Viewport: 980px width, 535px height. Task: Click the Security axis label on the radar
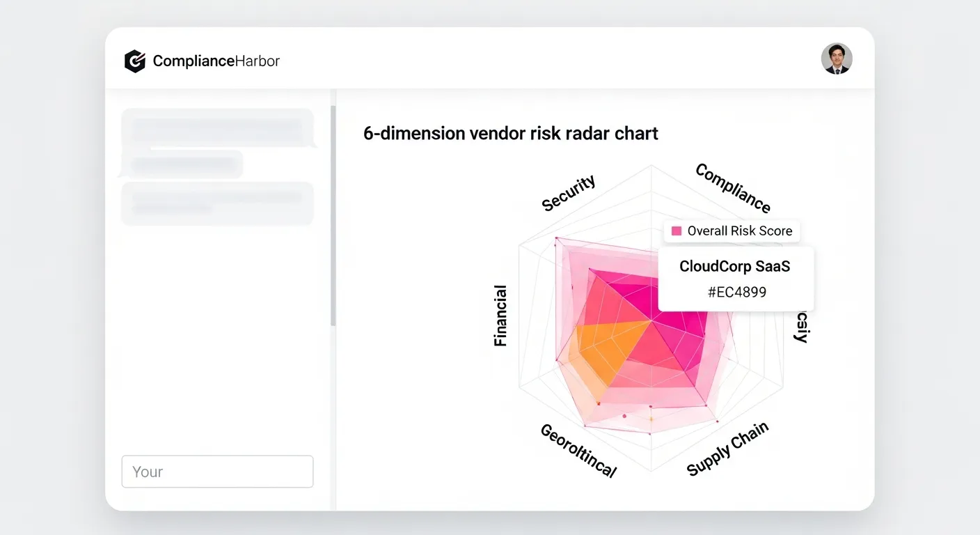click(x=569, y=192)
